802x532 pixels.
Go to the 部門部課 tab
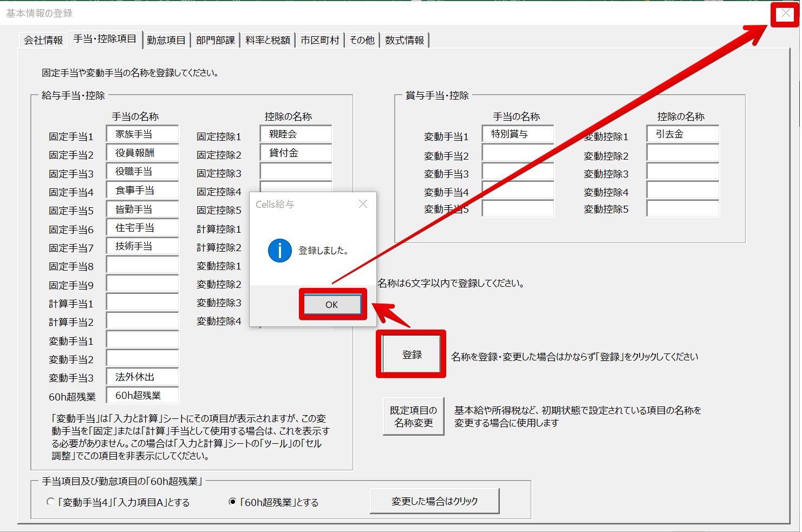(x=215, y=41)
